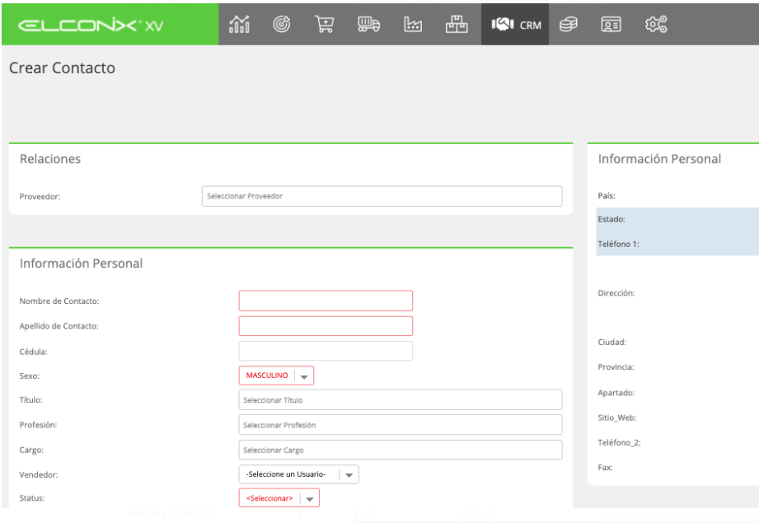The height and width of the screenshot is (532, 759).
Task: Click the Vendedor label
Action: point(39,475)
